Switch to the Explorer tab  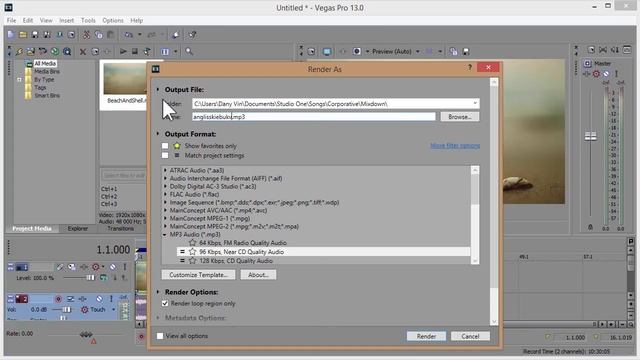pyautogui.click(x=78, y=229)
